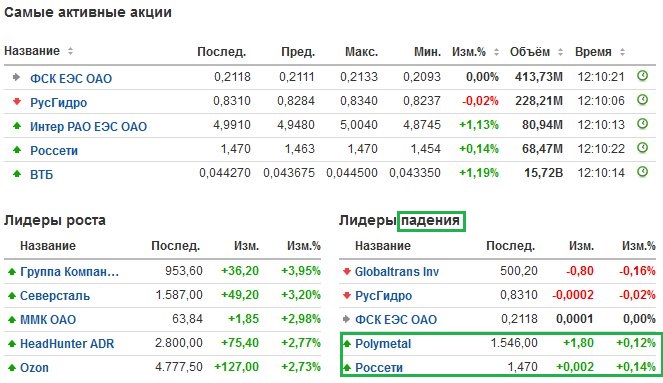Click the clock icon in ВТБ row
Viewport: 663px width, 383px height.
[x=642, y=172]
